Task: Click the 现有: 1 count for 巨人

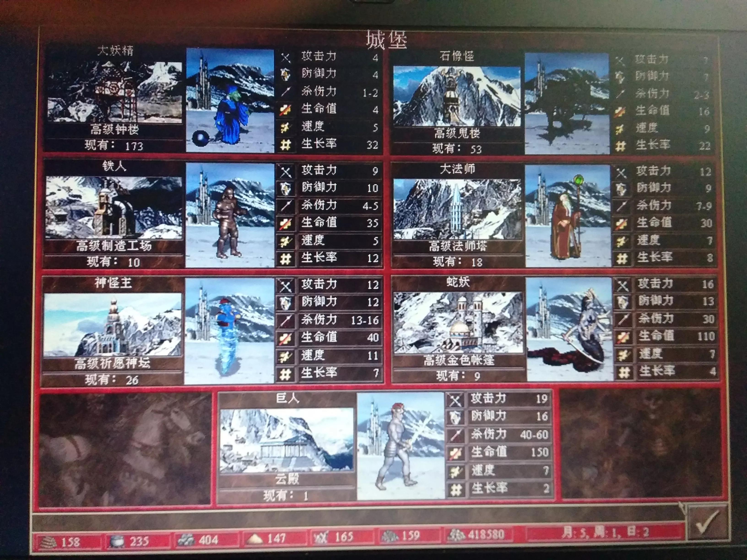Action: point(286,496)
